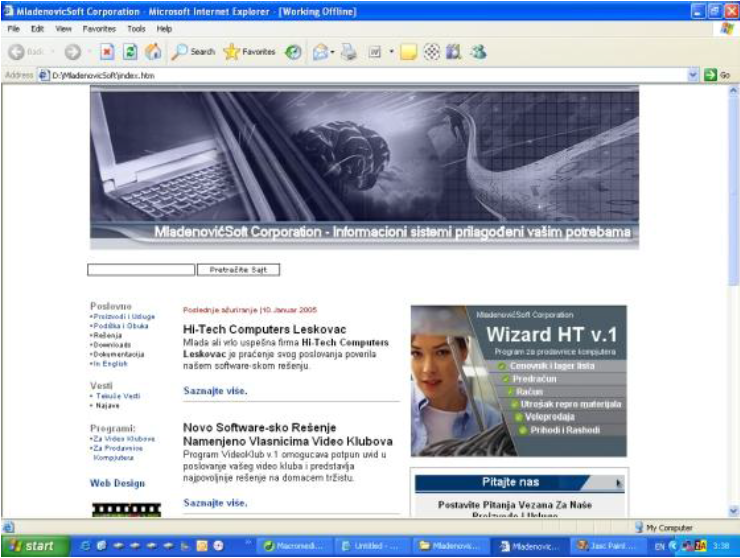Go back with the Back arrow
This screenshot has width=740, height=558.
coord(17,52)
